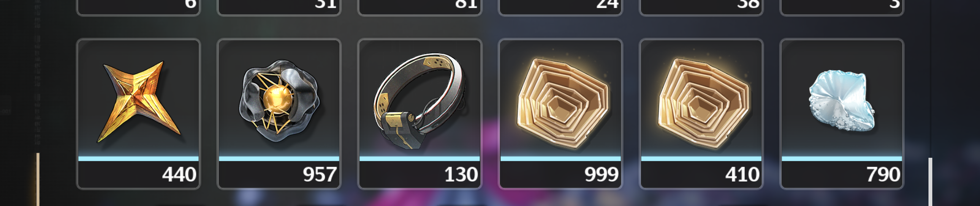Select the golden four-pointed star item
The height and width of the screenshot is (206, 980).
[138, 113]
